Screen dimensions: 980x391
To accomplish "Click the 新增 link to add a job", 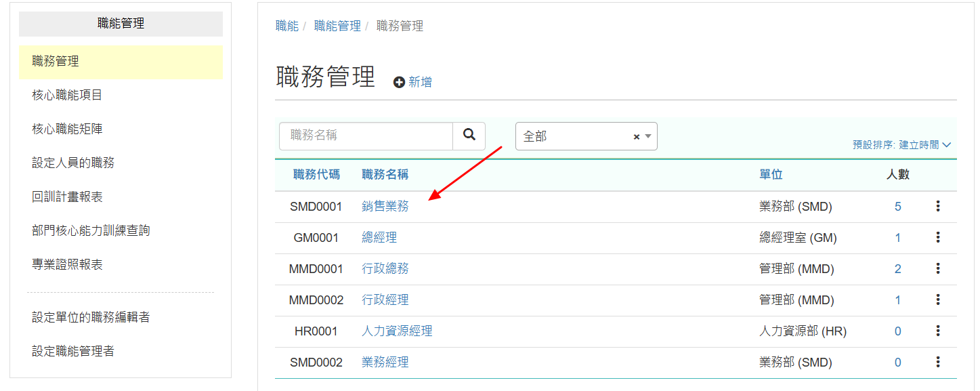I will [420, 82].
